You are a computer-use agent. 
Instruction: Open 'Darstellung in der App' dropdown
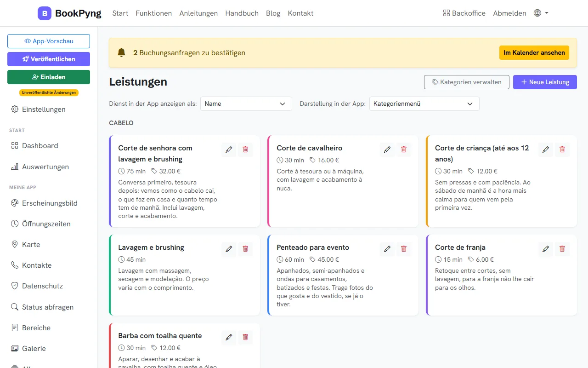pyautogui.click(x=424, y=104)
